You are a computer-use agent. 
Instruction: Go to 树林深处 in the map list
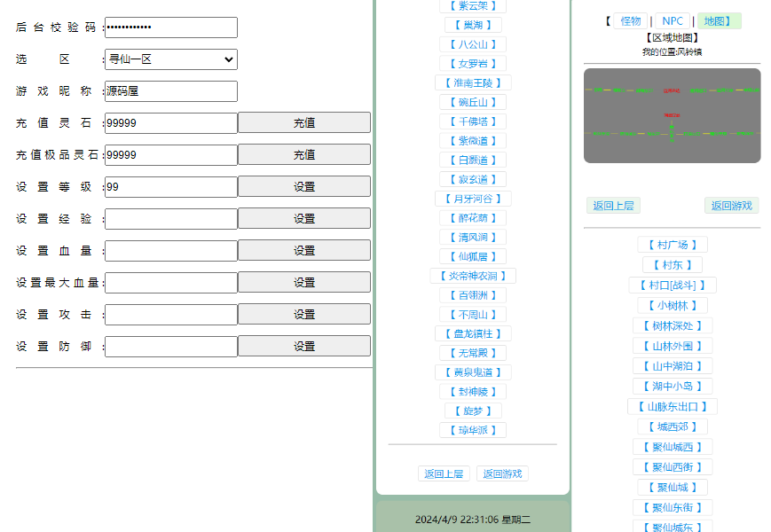pos(673,326)
